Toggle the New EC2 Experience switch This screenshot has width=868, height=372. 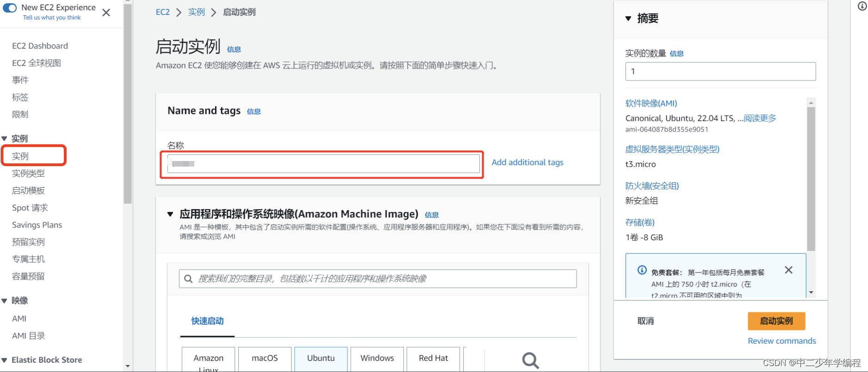pyautogui.click(x=10, y=8)
